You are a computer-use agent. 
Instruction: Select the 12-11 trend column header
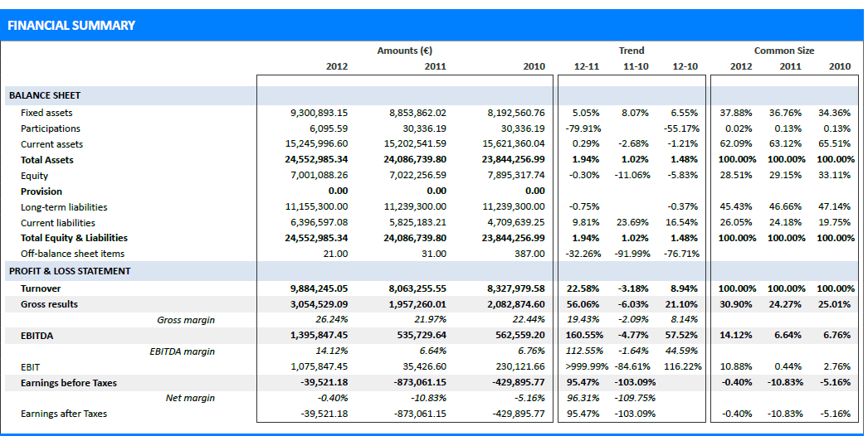coord(586,66)
